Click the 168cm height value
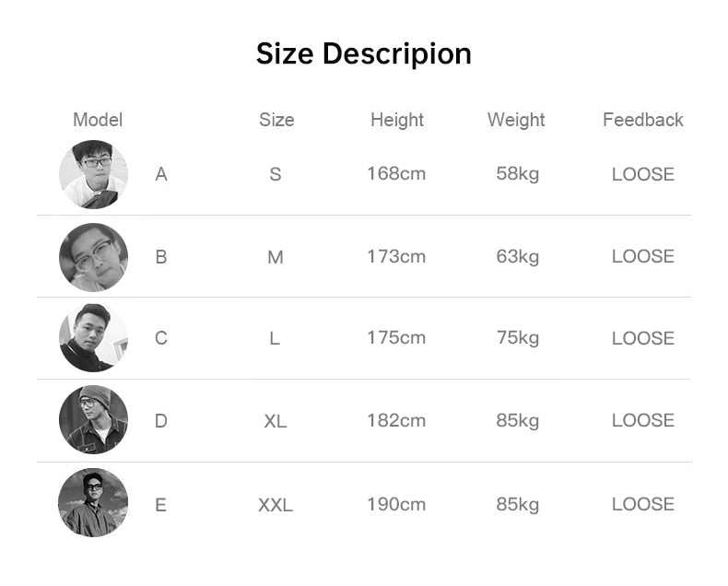Image resolution: width=728 pixels, height=586 pixels. [396, 173]
